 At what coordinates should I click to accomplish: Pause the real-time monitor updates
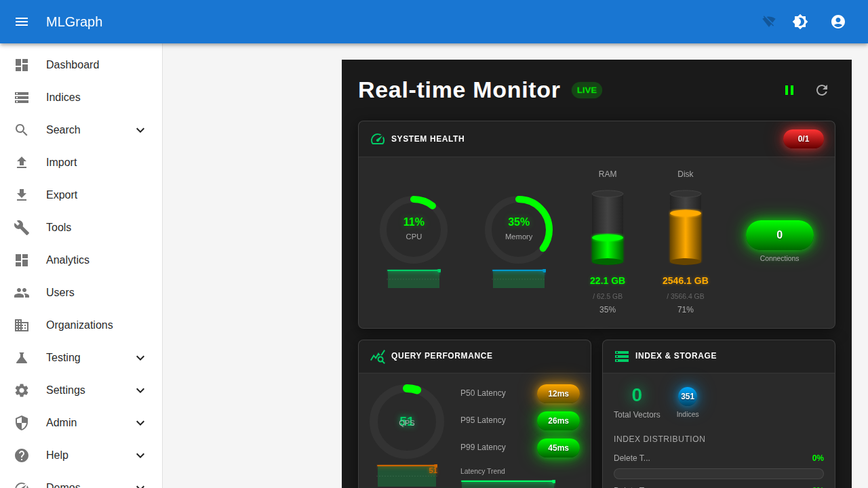(x=789, y=90)
